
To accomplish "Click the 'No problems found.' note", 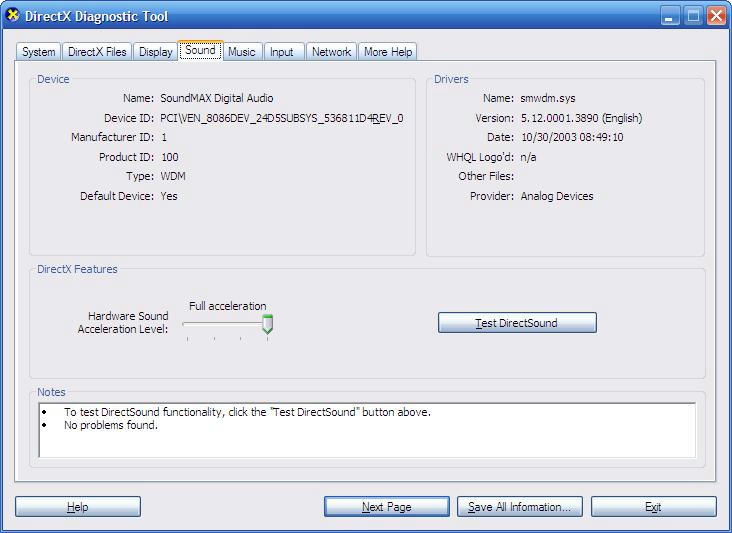I will (x=111, y=425).
